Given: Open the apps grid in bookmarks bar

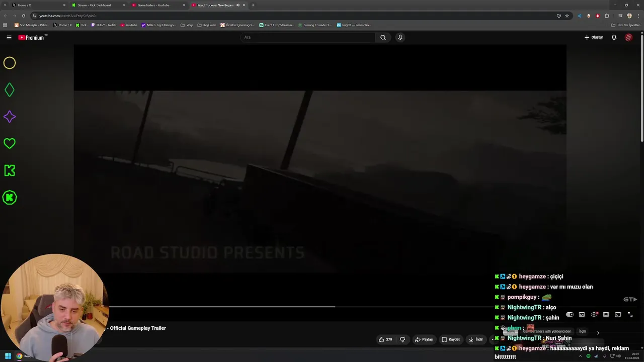Looking at the screenshot, I should coord(5,25).
